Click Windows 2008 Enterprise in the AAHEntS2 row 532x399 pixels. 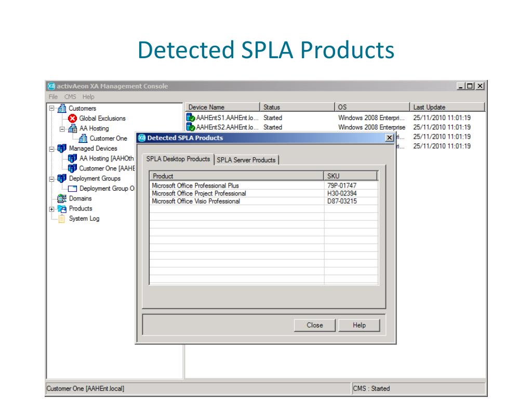pyautogui.click(x=372, y=127)
